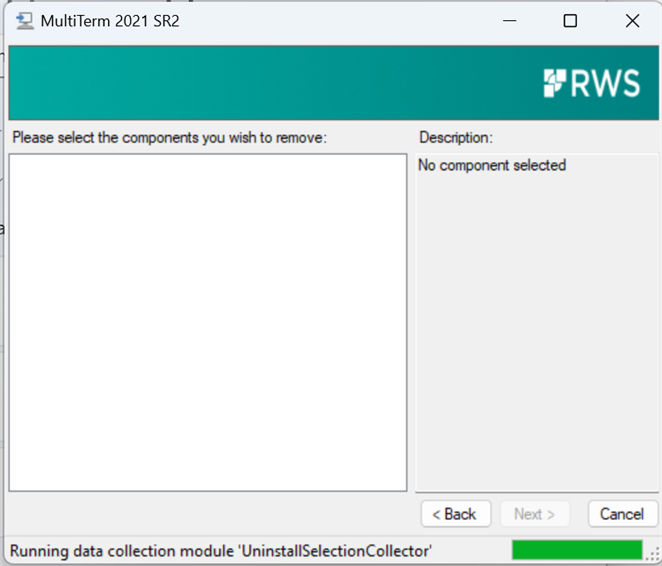Click the Cancel button
662x566 pixels.
pyautogui.click(x=623, y=514)
